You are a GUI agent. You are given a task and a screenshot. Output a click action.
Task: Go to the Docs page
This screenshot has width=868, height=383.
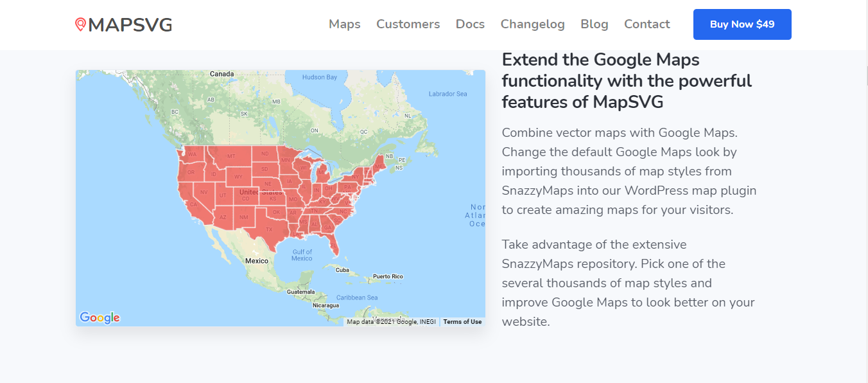coord(470,24)
